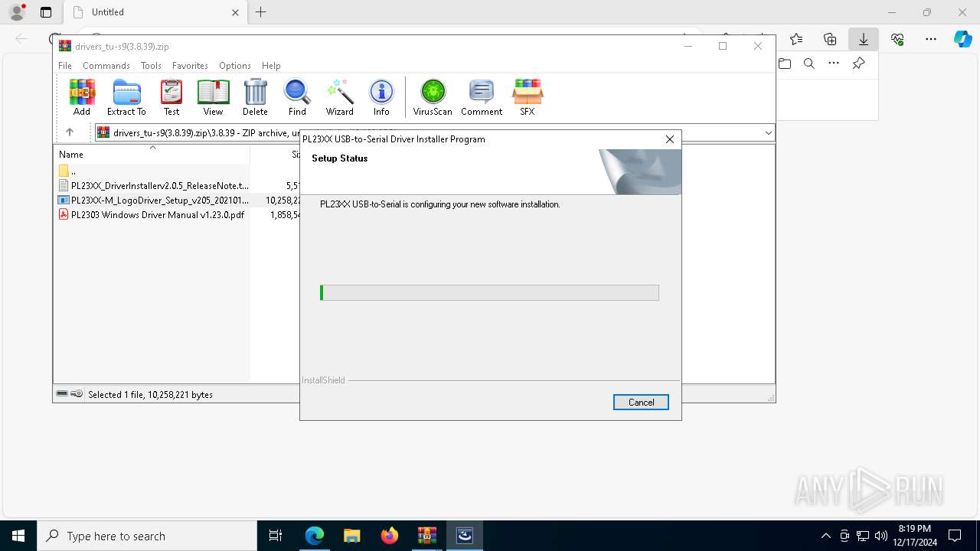The image size is (980, 551).
Task: Open Task View on taskbar
Action: 276,536
